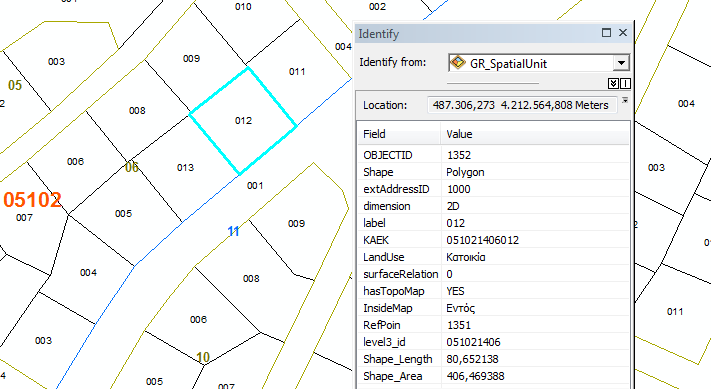This screenshot has width=711, height=389.
Task: Select the level3_id field name
Action: (384, 342)
